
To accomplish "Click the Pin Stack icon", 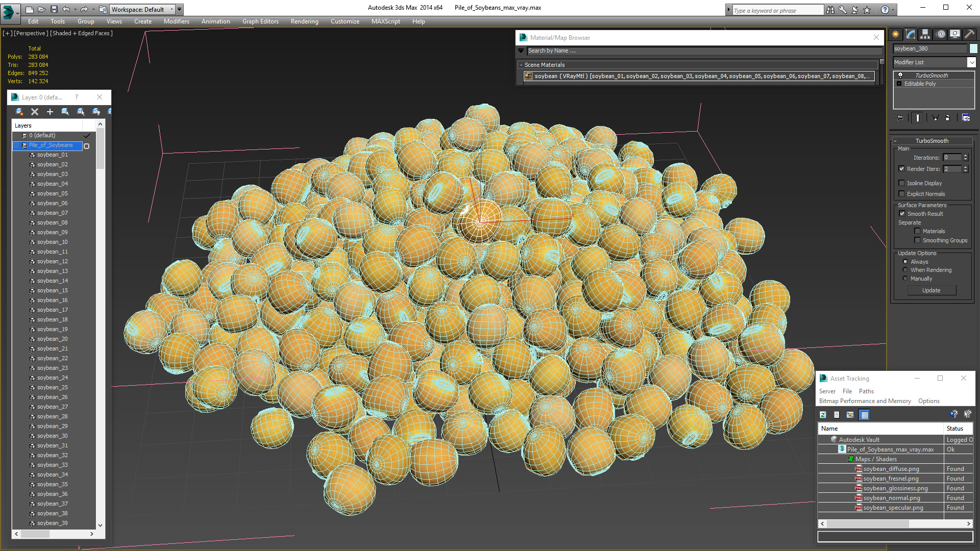I will click(900, 118).
